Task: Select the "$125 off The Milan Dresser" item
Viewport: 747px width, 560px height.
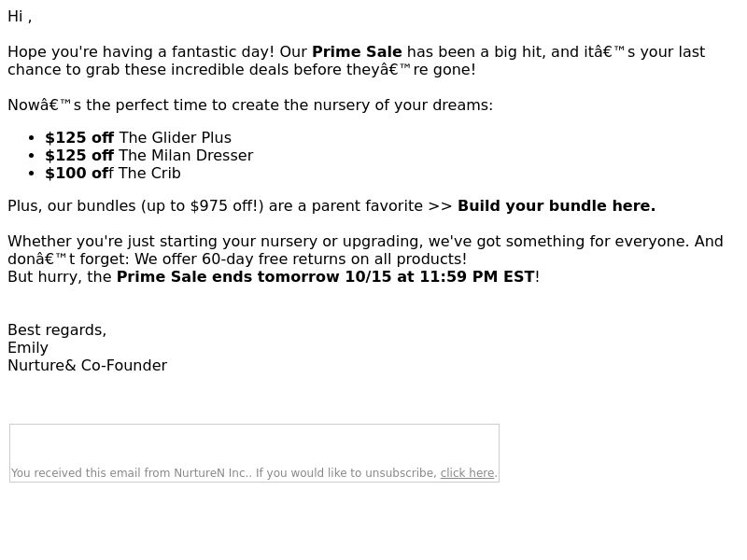Action: click(149, 155)
